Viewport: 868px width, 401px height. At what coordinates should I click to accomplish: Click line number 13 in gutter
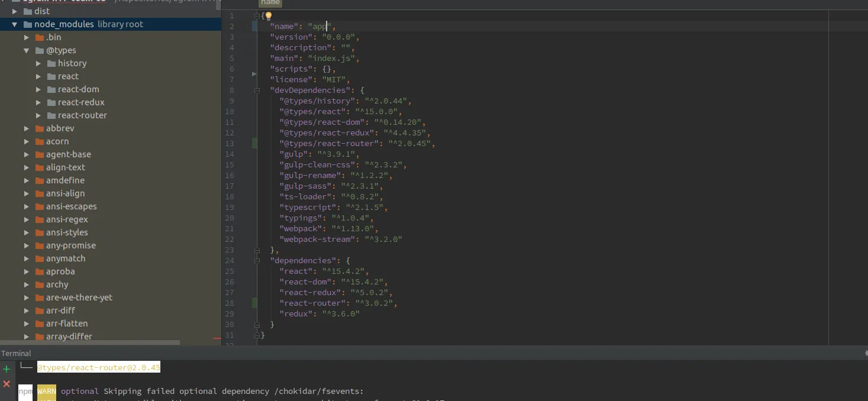pyautogui.click(x=230, y=144)
